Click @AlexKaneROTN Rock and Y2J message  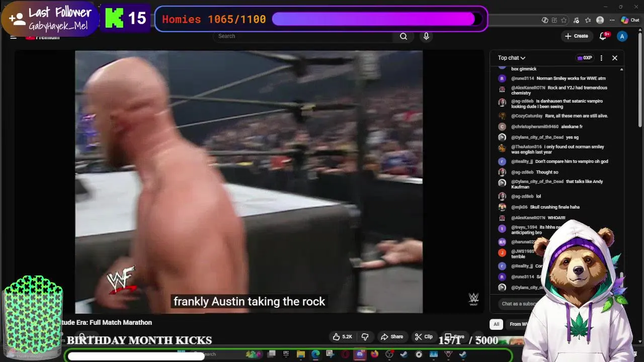pos(558,90)
